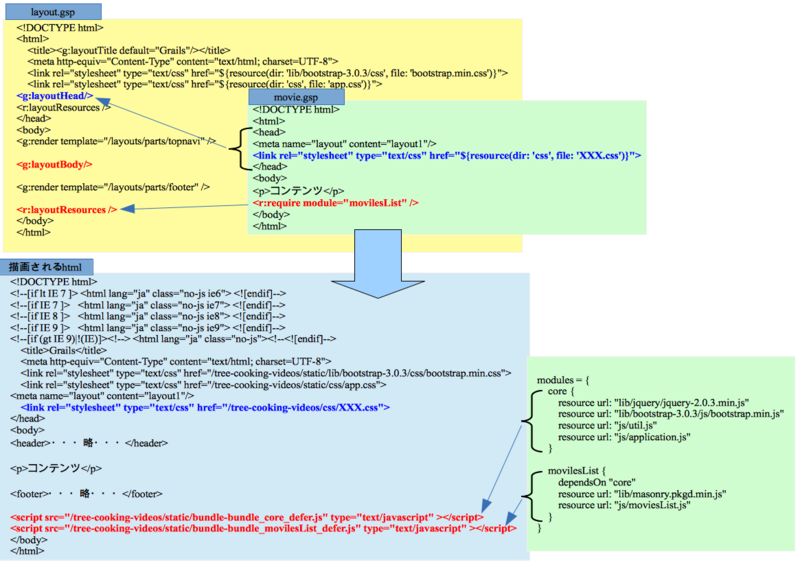
Task: Click <p>コンテンツ</p> in rendered html
Action: (56, 468)
